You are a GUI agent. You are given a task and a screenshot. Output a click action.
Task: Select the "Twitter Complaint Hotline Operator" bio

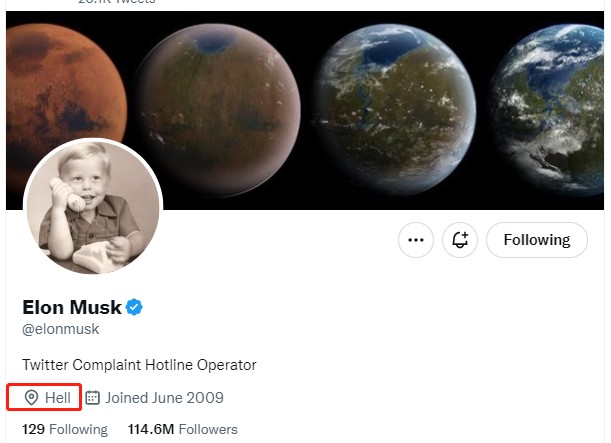click(x=140, y=365)
